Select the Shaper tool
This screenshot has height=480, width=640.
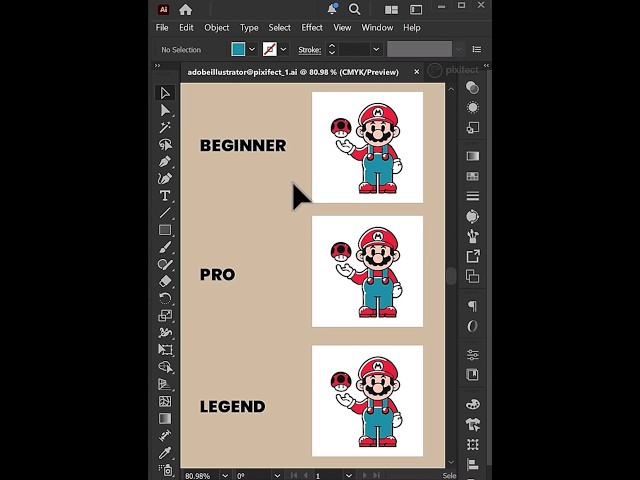(165, 264)
